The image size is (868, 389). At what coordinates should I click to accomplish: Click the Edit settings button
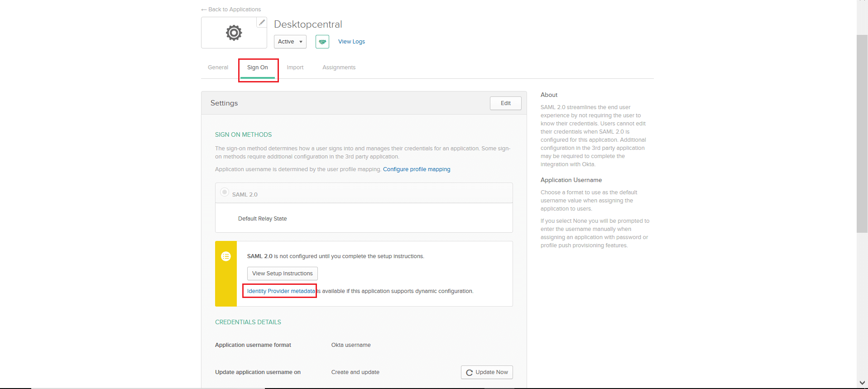point(506,103)
